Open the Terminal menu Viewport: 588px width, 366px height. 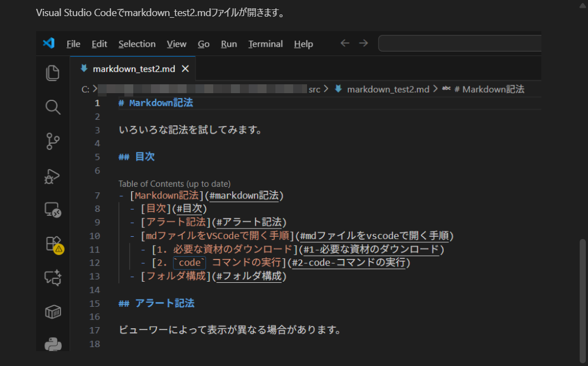265,44
